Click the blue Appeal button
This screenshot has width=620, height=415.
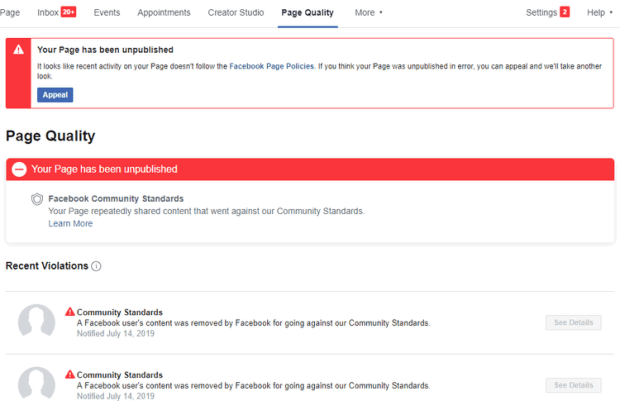[55, 95]
